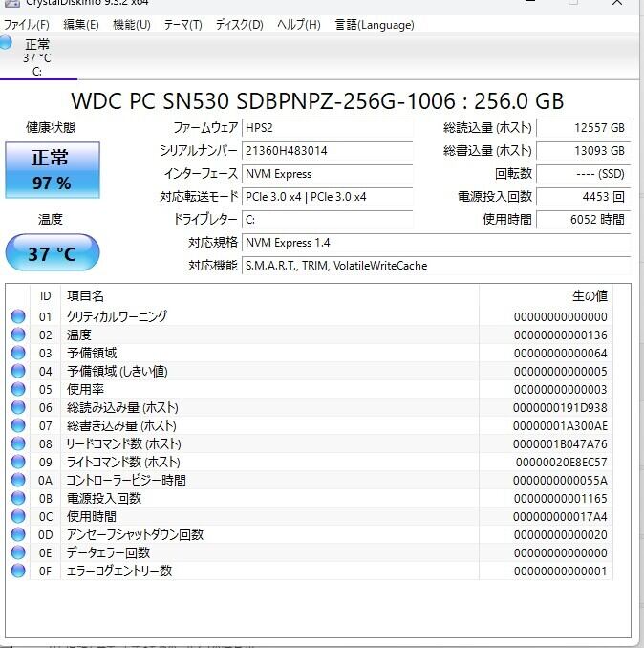Close the CrystalDiskInfo window
Viewport: 644px width, 648px height.
(x=617, y=3)
